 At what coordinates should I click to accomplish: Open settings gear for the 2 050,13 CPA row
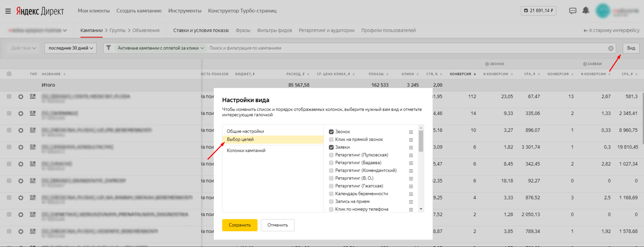click(x=21, y=214)
